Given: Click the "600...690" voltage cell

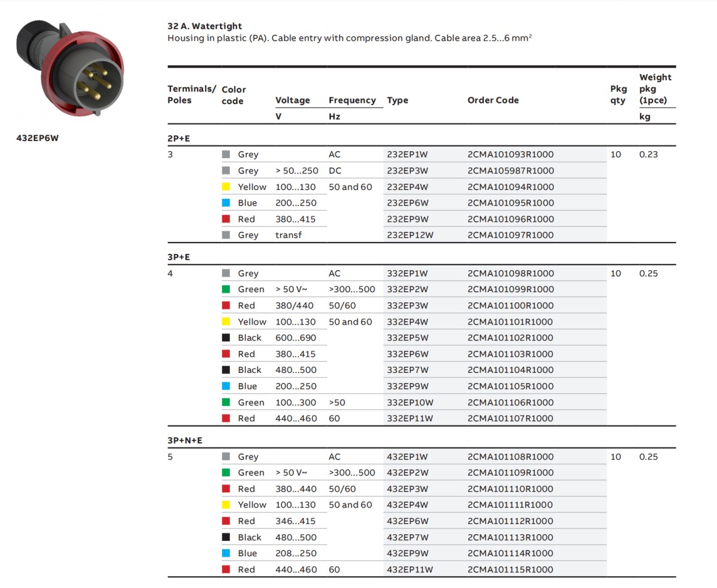Looking at the screenshot, I should coord(296,338).
